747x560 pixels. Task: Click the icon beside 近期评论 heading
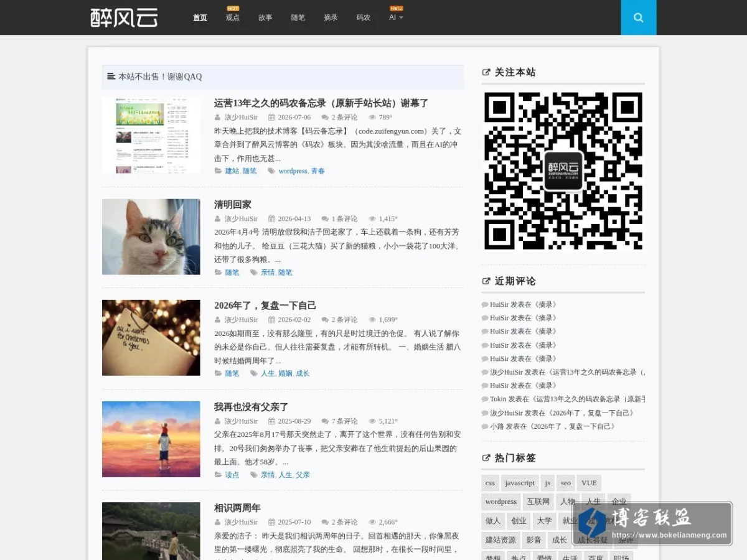click(x=486, y=281)
